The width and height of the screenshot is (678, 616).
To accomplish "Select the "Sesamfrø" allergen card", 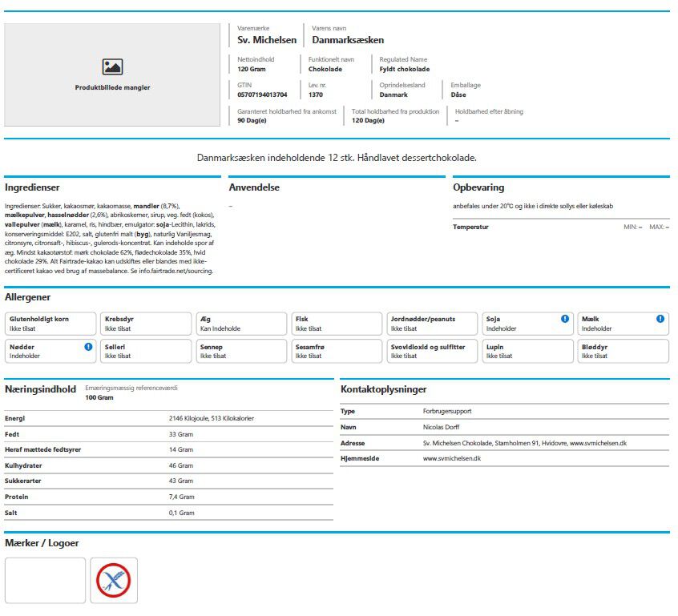I will click(337, 352).
